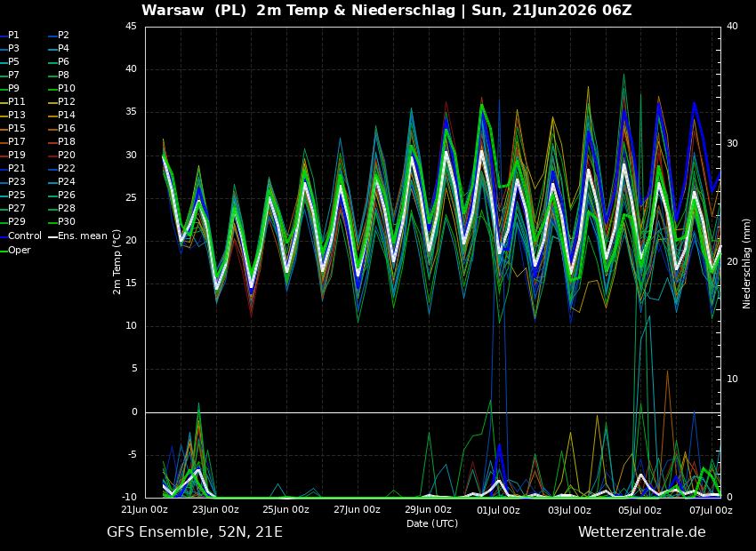Image resolution: width=756 pixels, height=551 pixels.
Task: Select the P11 legend label
Action: point(16,101)
